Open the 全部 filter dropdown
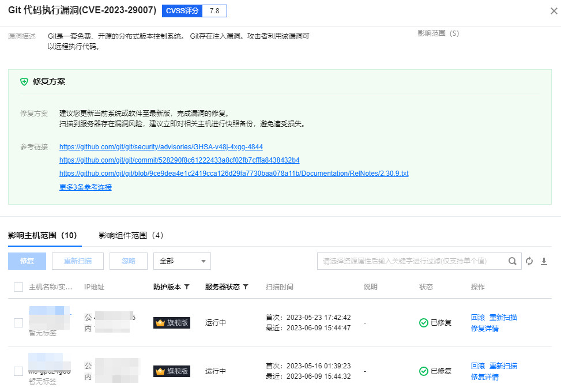The width and height of the screenshot is (561, 392). 182,261
